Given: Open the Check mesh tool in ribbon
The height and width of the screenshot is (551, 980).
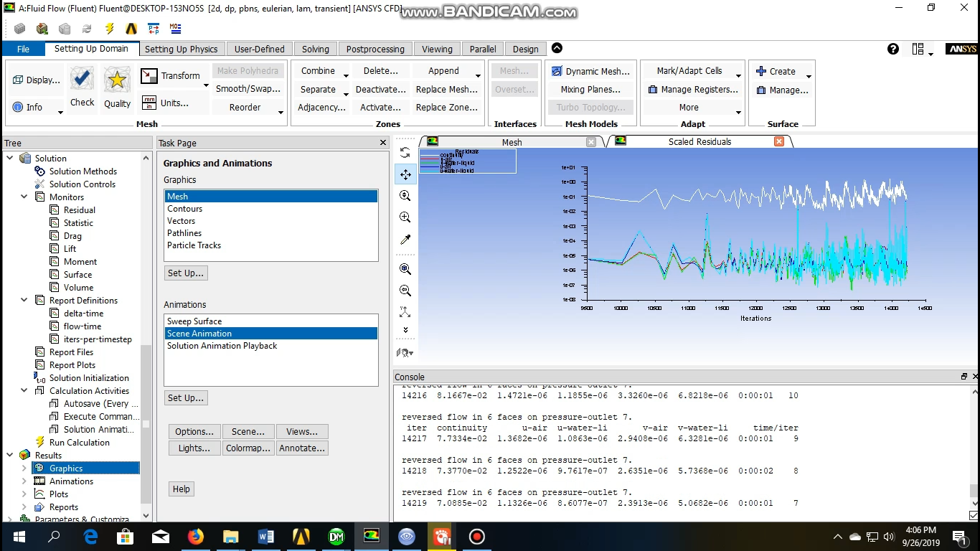Looking at the screenshot, I should [x=82, y=85].
